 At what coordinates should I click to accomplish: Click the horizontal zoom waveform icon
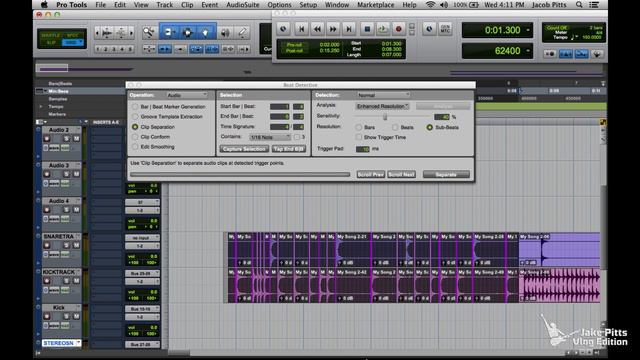(107, 33)
